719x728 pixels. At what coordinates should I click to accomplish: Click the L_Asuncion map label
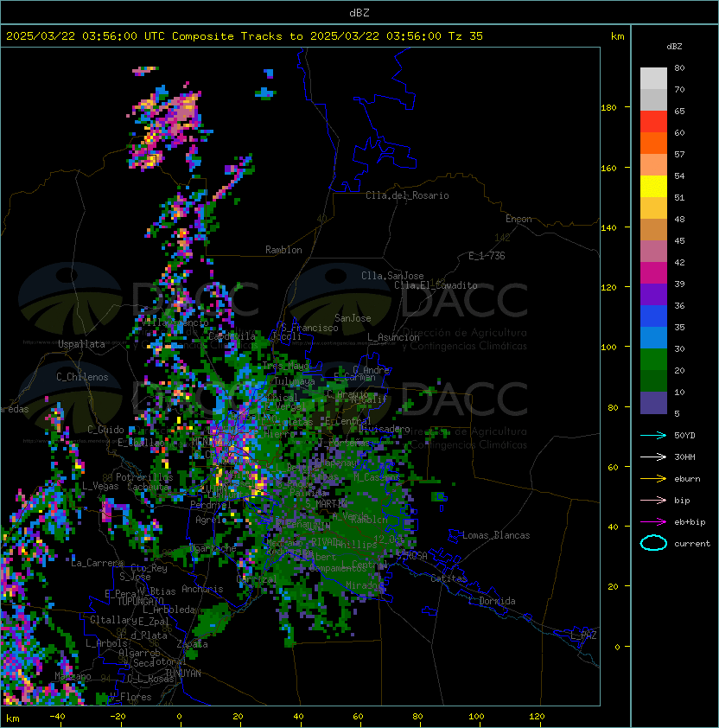click(x=393, y=337)
